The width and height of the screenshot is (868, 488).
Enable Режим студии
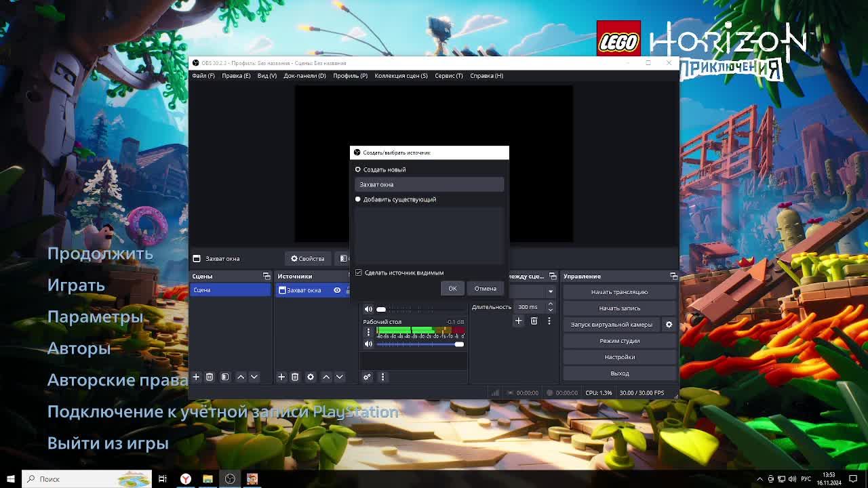619,341
